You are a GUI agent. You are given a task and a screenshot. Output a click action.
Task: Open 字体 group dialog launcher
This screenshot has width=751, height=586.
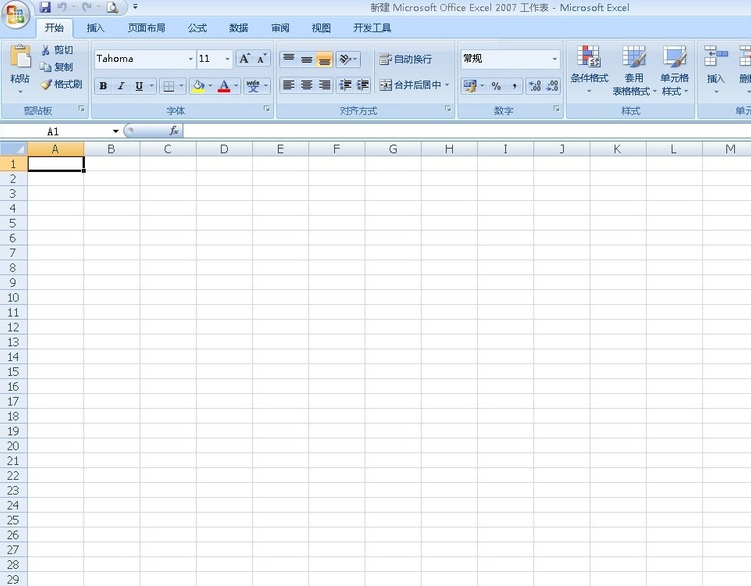(x=266, y=109)
